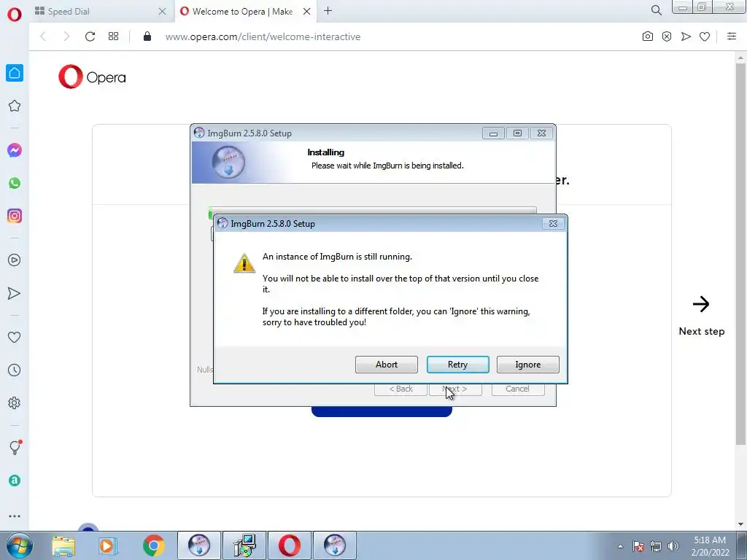The image size is (747, 560).
Task: Go back with the back arrow
Action: coord(43,36)
